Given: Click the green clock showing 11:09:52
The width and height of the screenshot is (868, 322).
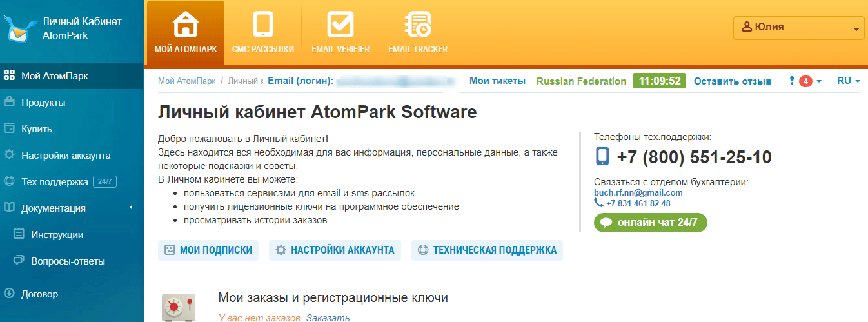Looking at the screenshot, I should point(659,81).
